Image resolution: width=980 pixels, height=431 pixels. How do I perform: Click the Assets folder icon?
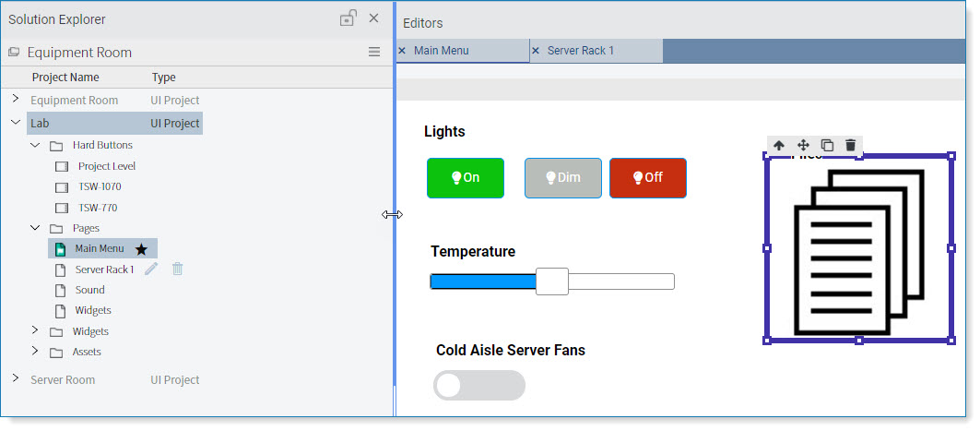(x=56, y=353)
